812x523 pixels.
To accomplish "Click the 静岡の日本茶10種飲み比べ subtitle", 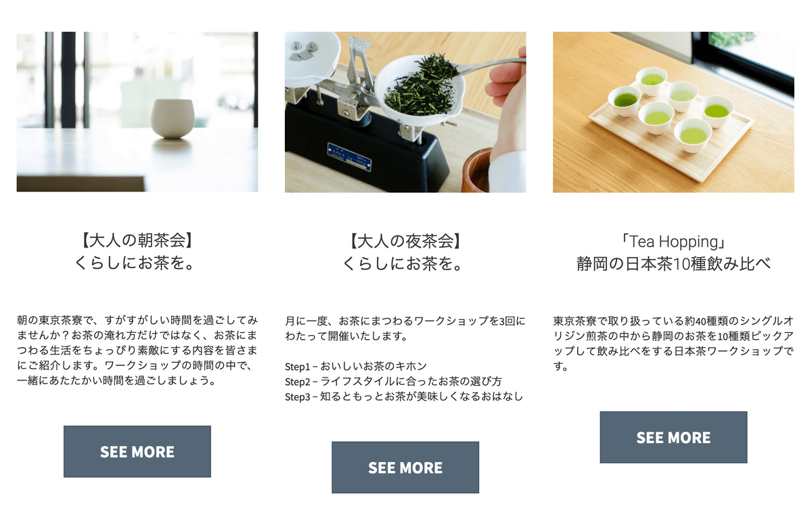I will tap(673, 263).
